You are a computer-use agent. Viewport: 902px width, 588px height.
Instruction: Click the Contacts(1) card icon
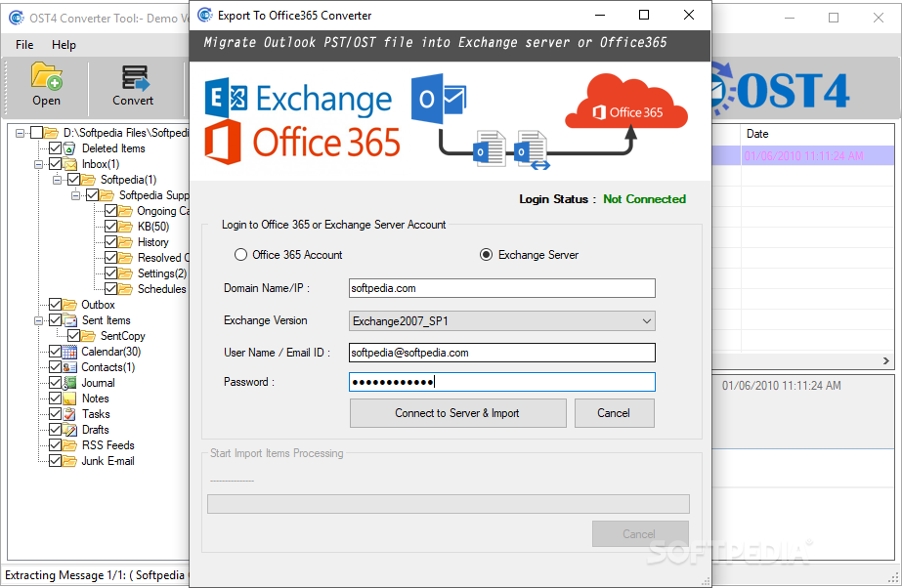click(x=69, y=367)
